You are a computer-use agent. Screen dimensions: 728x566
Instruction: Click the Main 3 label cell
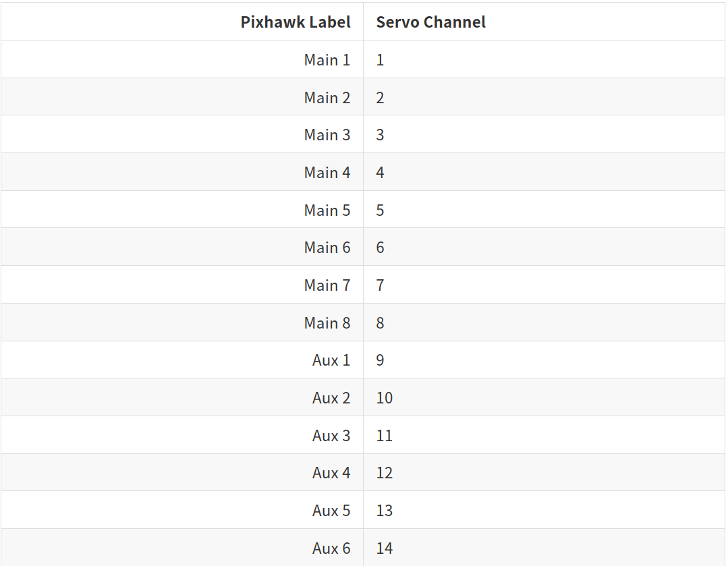point(327,135)
